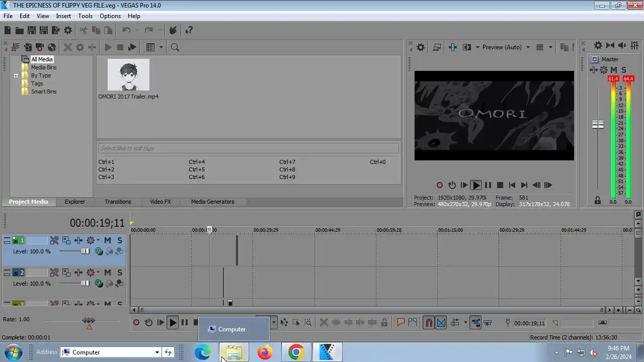The image size is (644, 362).
Task: Click Loop Playback button under video preview
Action: click(452, 185)
